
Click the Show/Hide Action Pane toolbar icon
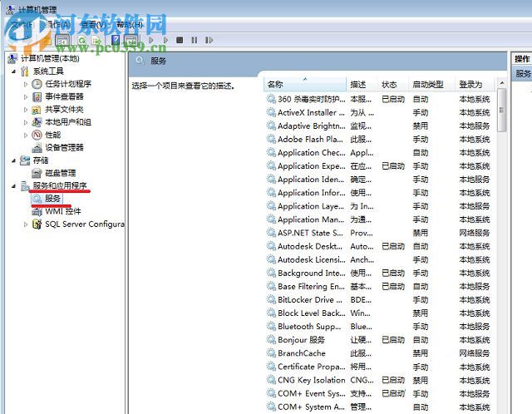[x=131, y=41]
